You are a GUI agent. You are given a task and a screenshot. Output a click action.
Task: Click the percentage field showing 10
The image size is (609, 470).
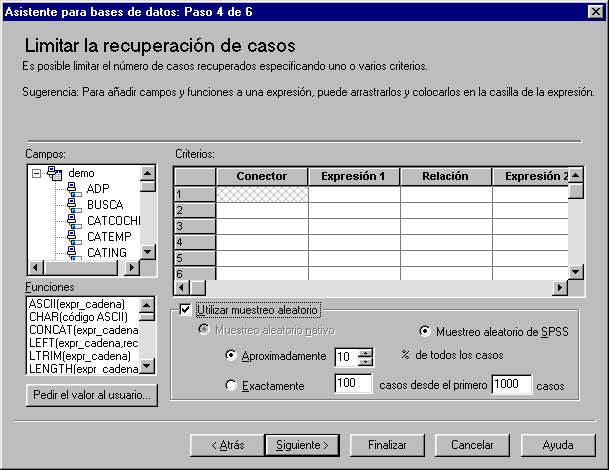click(x=346, y=357)
